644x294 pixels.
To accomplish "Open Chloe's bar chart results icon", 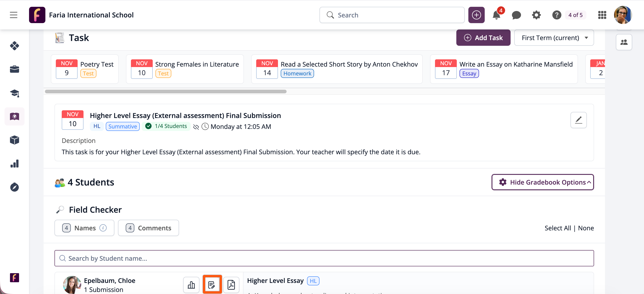I will (x=191, y=284).
